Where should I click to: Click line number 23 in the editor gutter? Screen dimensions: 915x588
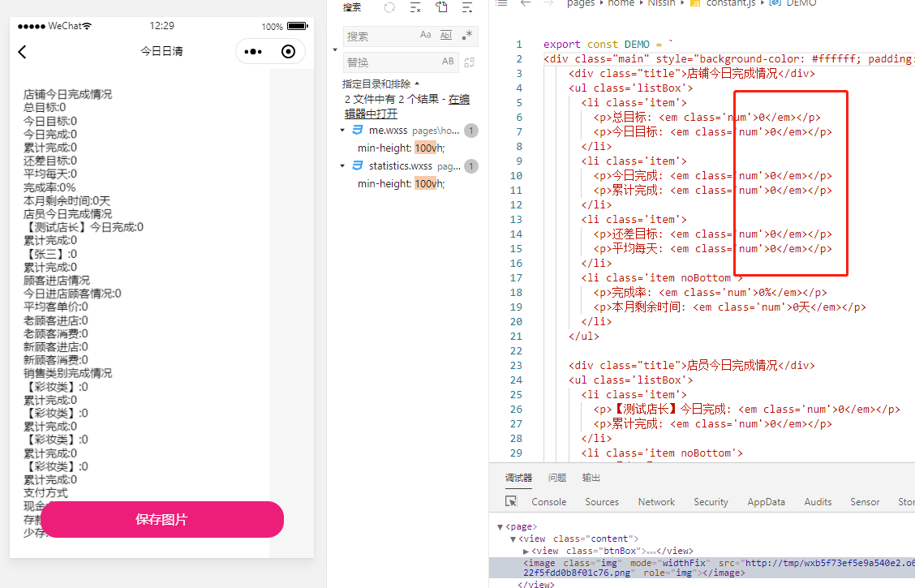coord(516,365)
